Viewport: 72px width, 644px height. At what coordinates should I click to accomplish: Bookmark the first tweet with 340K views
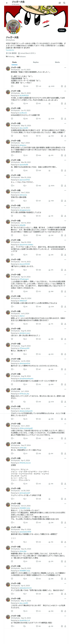click(62, 86)
